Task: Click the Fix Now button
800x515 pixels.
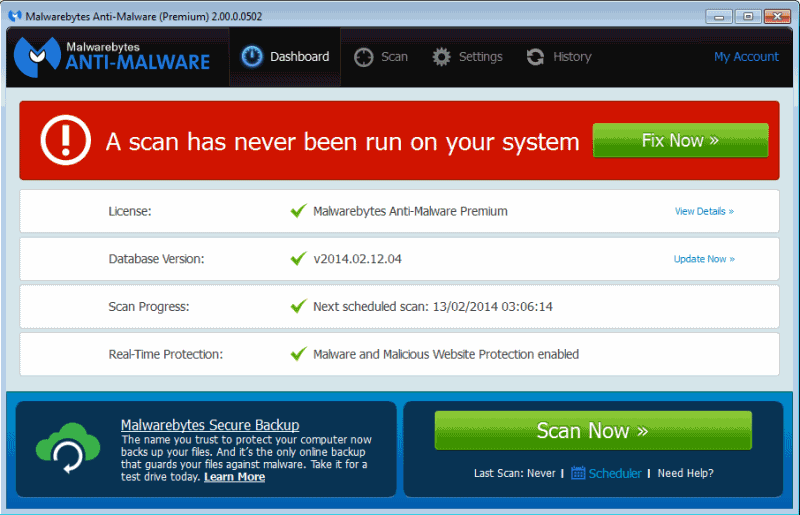Action: (x=681, y=140)
